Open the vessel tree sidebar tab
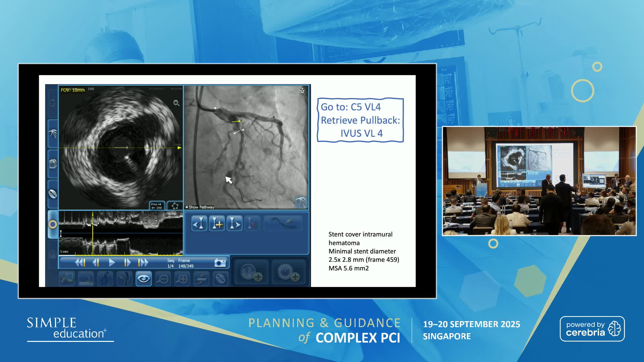 pyautogui.click(x=53, y=134)
